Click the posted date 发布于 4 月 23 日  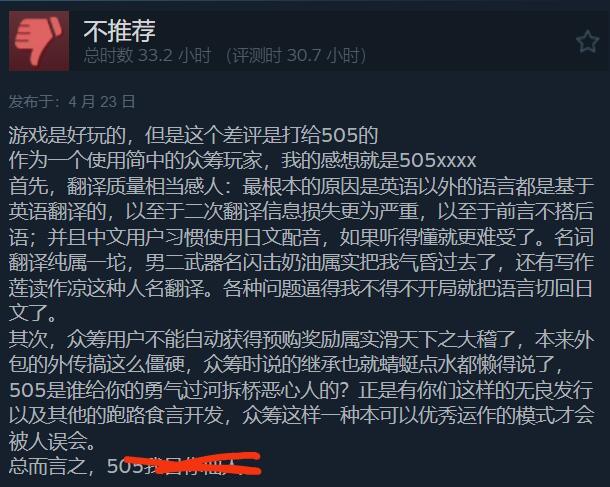72,102
